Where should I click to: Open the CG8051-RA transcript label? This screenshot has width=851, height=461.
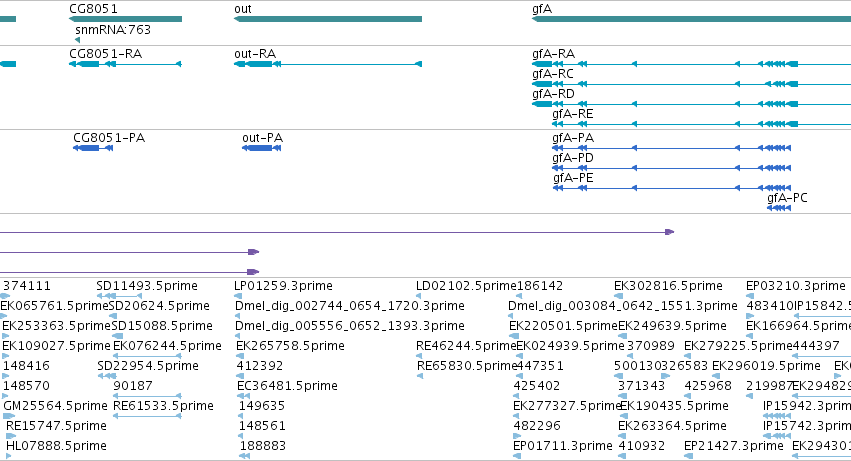(106, 54)
